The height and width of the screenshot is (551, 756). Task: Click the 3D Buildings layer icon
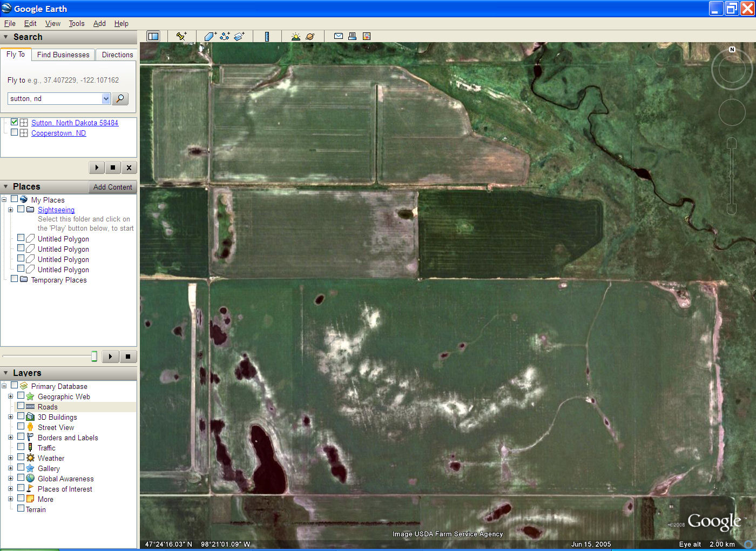click(30, 417)
